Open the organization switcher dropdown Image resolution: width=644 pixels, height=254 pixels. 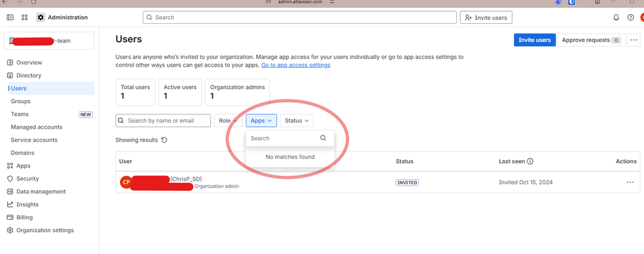[49, 41]
